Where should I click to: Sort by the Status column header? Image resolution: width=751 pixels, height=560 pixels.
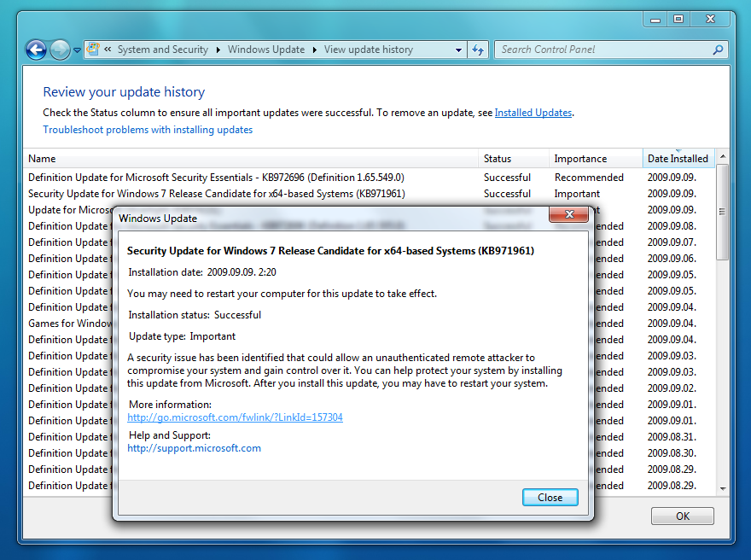click(x=514, y=159)
